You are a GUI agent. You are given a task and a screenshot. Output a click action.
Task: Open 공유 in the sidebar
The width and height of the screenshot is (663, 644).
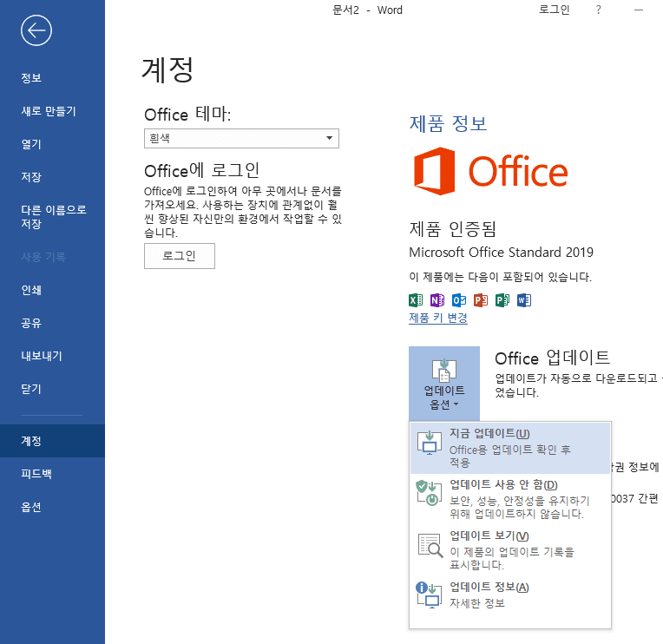click(31, 323)
